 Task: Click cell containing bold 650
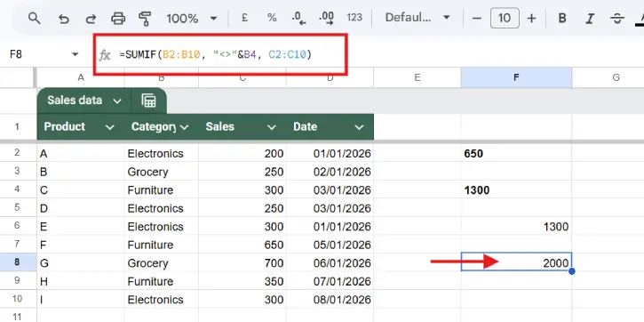click(x=516, y=153)
